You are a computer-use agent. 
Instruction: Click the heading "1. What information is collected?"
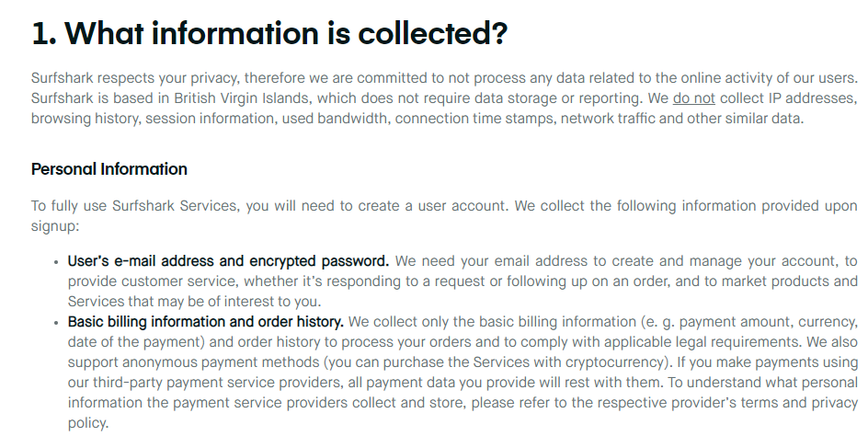pyautogui.click(x=269, y=33)
